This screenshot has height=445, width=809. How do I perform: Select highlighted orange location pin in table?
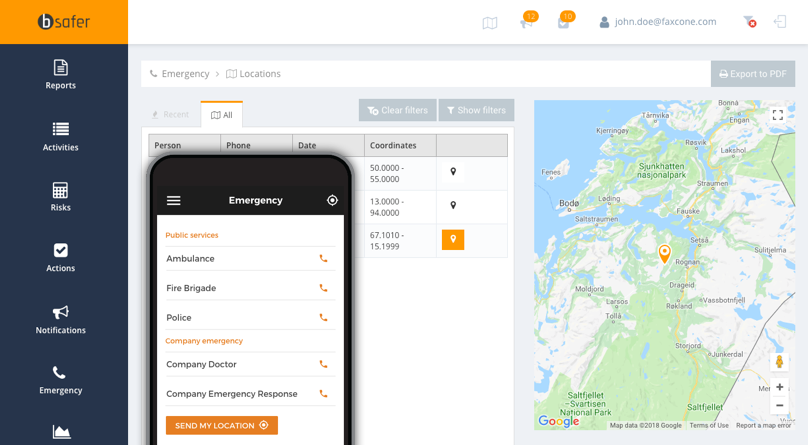453,240
